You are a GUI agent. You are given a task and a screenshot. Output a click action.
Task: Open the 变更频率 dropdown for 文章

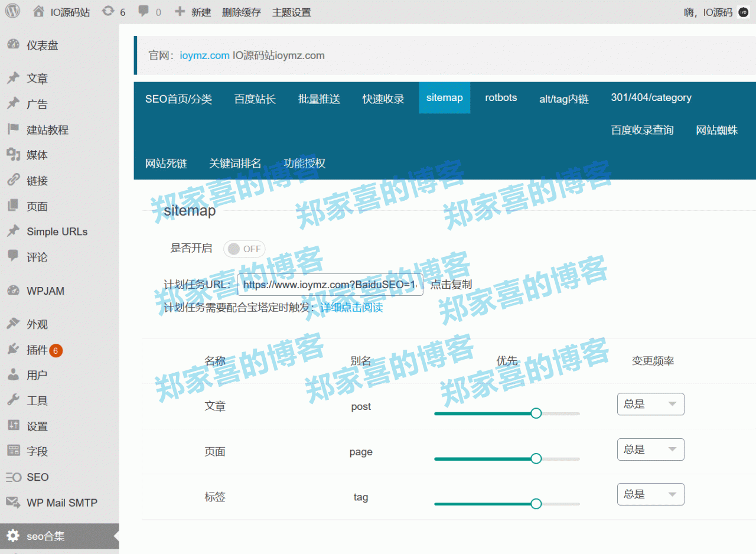click(x=650, y=404)
